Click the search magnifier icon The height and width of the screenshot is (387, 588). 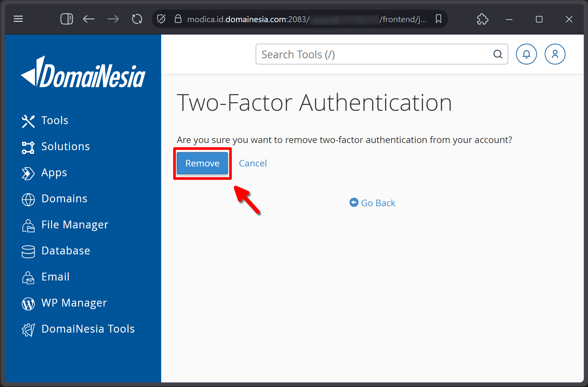[498, 54]
